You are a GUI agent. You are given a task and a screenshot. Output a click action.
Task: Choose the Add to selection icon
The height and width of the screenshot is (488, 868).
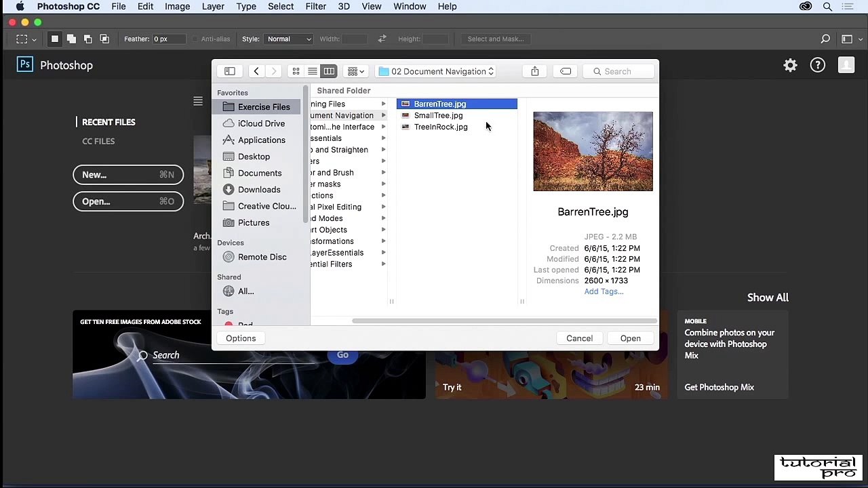[71, 39]
